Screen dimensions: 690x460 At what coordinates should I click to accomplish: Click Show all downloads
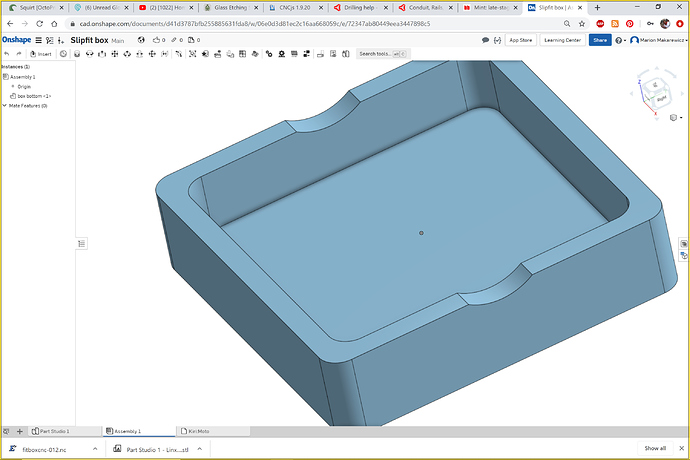click(655, 448)
